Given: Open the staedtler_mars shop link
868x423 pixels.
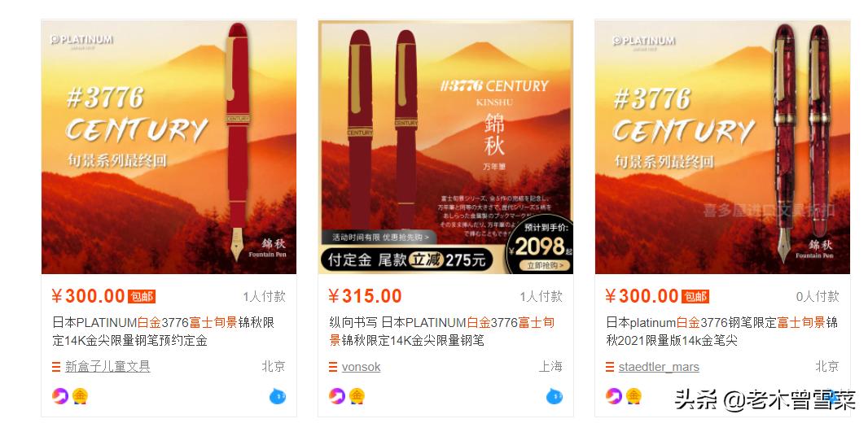Looking at the screenshot, I should point(659,367).
